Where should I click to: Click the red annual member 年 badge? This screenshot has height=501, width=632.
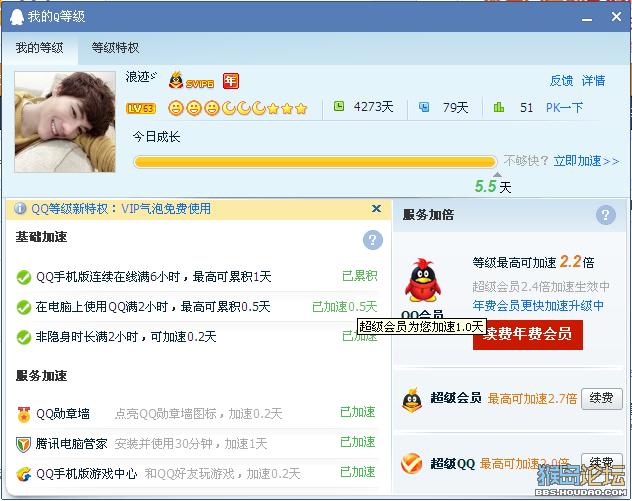tap(231, 81)
